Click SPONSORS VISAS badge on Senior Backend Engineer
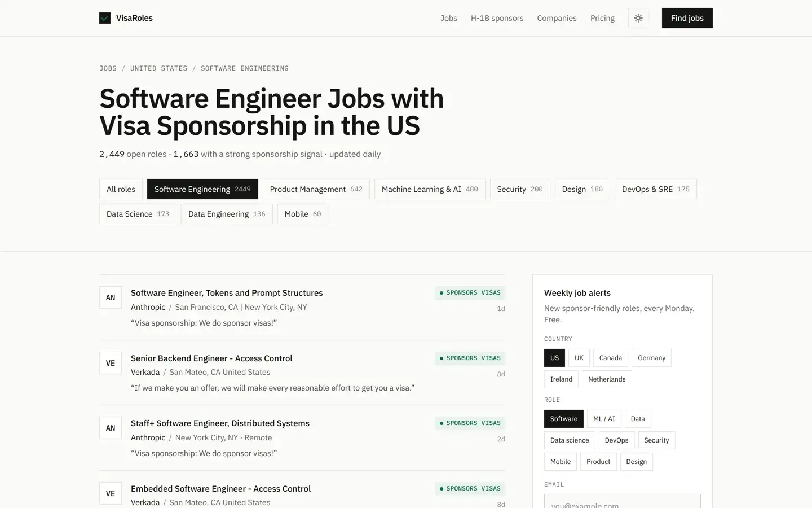812x508 pixels. point(470,358)
